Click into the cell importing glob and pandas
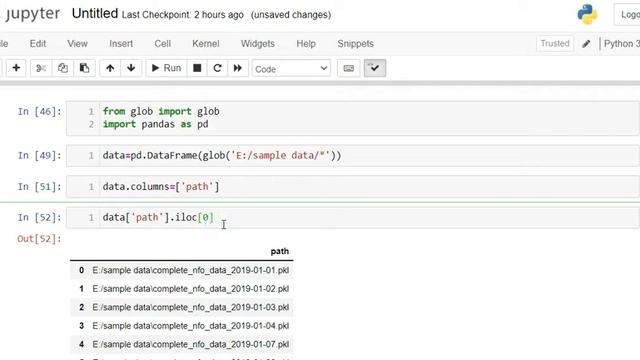 click(353, 118)
